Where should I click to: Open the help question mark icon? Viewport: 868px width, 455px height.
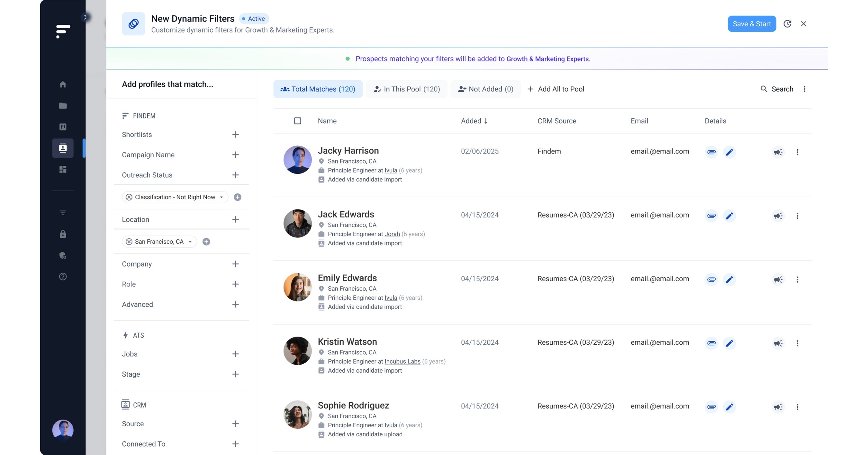pyautogui.click(x=63, y=277)
